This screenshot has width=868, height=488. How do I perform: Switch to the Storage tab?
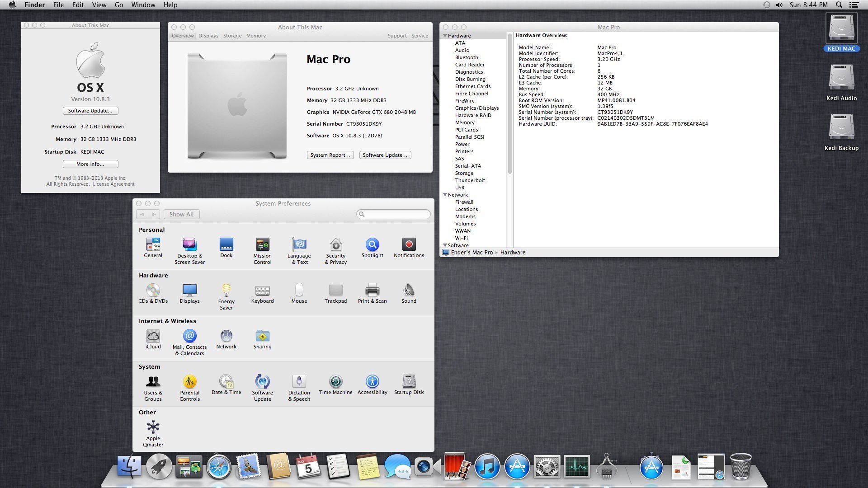click(x=232, y=36)
